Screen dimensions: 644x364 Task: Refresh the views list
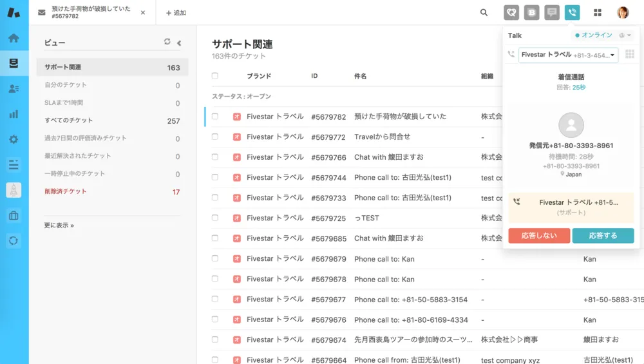(x=167, y=42)
